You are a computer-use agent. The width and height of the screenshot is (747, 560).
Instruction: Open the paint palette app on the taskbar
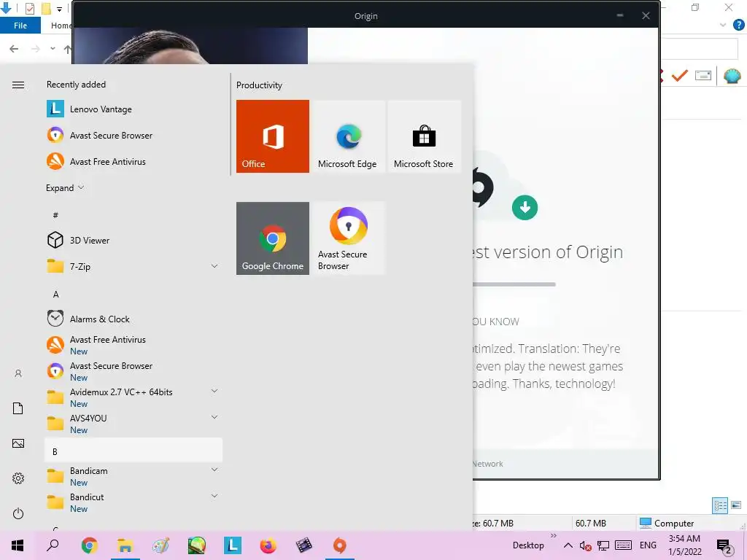point(160,545)
